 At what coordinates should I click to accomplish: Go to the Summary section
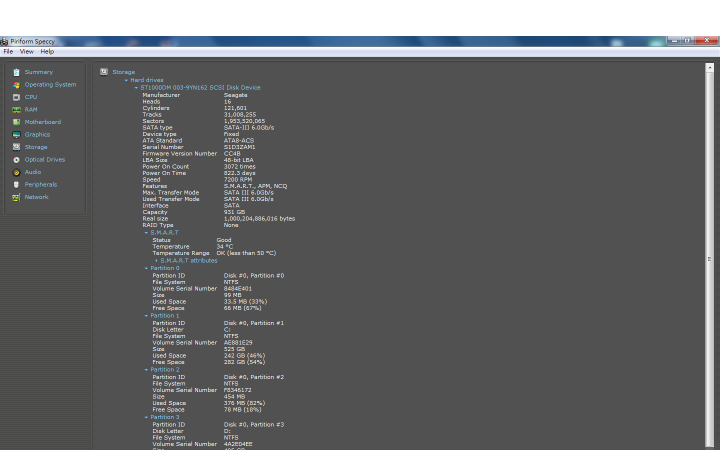pyautogui.click(x=39, y=72)
